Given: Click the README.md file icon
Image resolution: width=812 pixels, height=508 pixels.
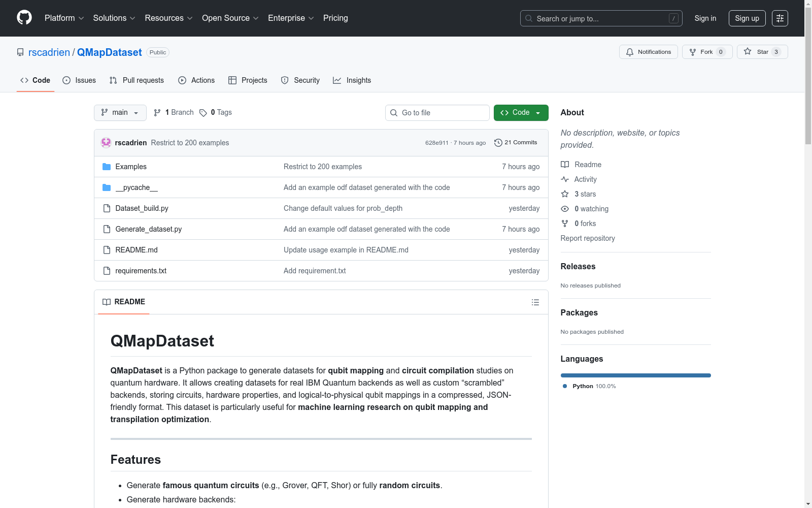Looking at the screenshot, I should pyautogui.click(x=107, y=250).
